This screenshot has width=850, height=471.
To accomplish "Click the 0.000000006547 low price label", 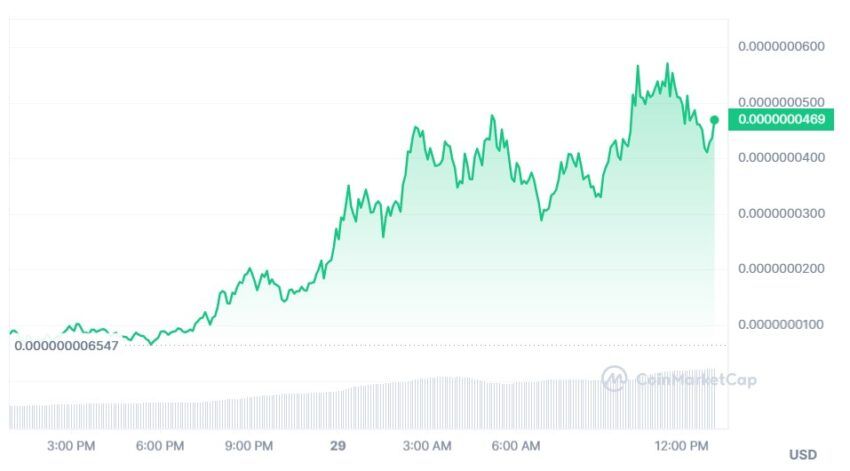I will [66, 346].
